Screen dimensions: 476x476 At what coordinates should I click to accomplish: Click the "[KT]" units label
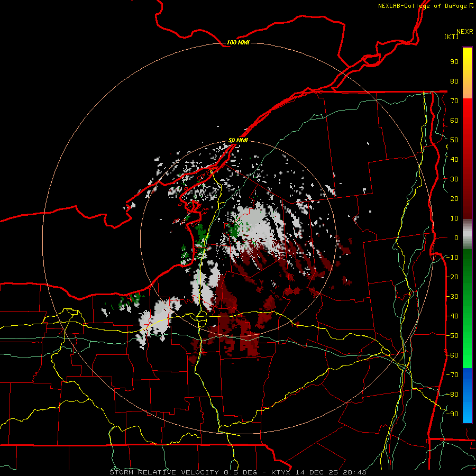451,36
